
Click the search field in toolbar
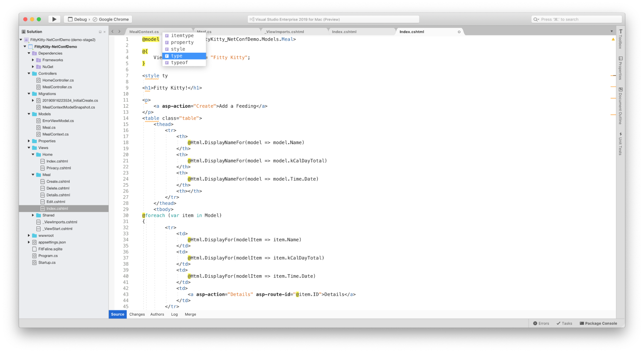point(572,19)
